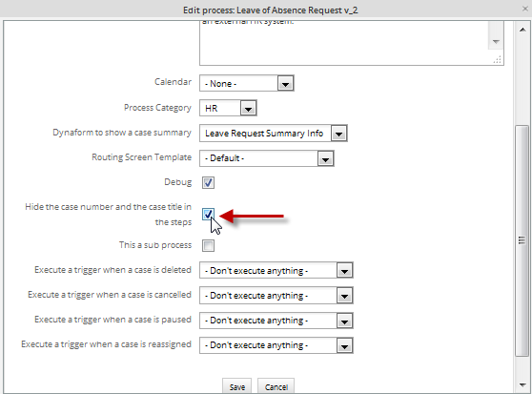
Task: Click the dialog scrollbar up arrow
Action: tap(522, 30)
